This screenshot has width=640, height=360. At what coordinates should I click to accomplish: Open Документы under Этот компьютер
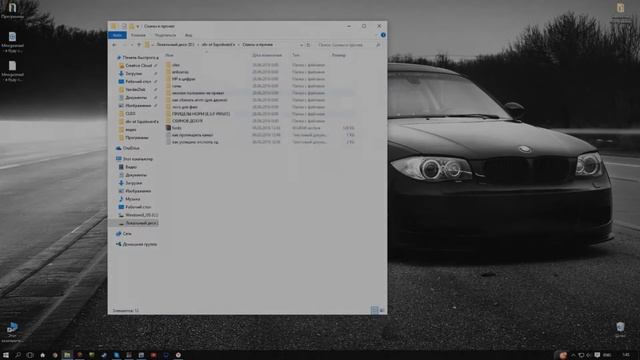(133, 175)
